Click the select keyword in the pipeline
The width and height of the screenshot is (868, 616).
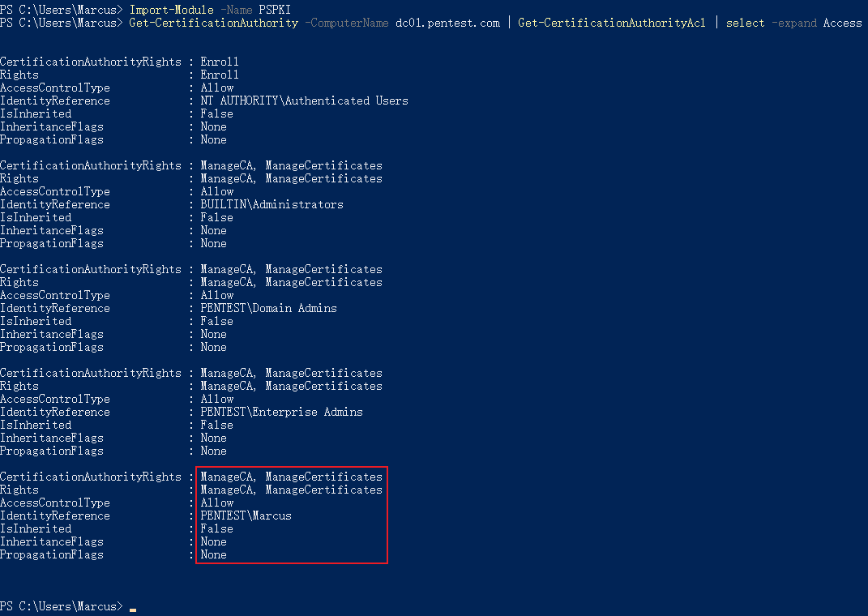745,24
